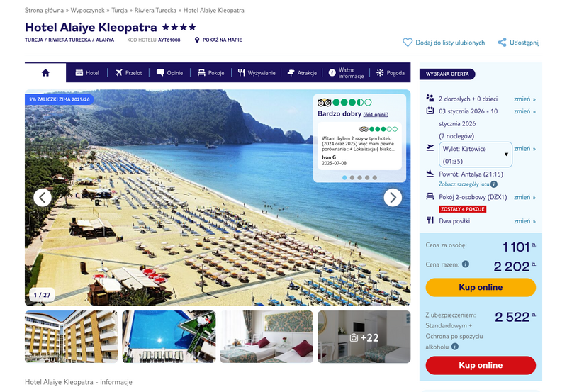Open the 661 opinii reviews link
The image size is (567, 392).
[x=376, y=114]
